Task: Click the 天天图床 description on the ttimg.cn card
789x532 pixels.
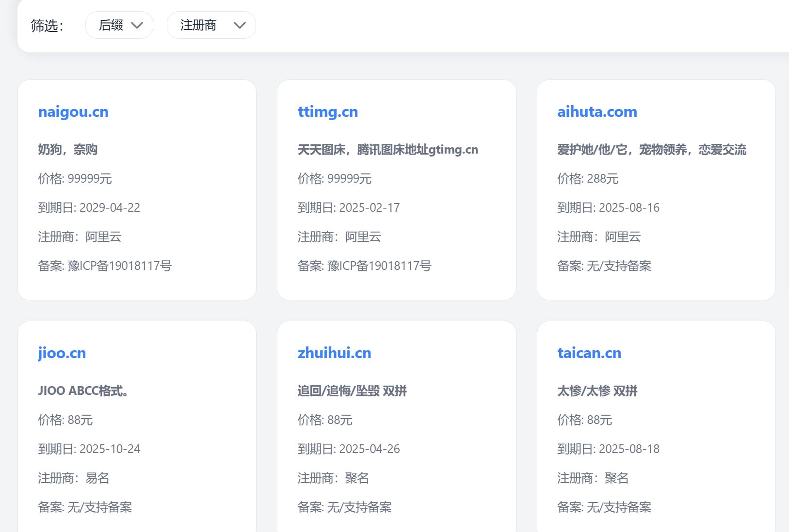Action: [x=387, y=150]
